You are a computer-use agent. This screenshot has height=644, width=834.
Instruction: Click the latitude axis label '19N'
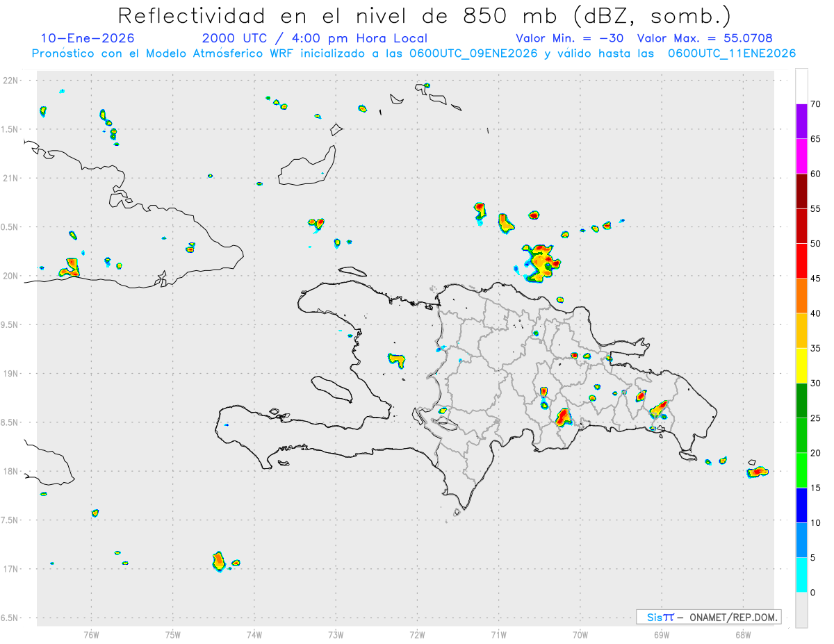point(11,374)
